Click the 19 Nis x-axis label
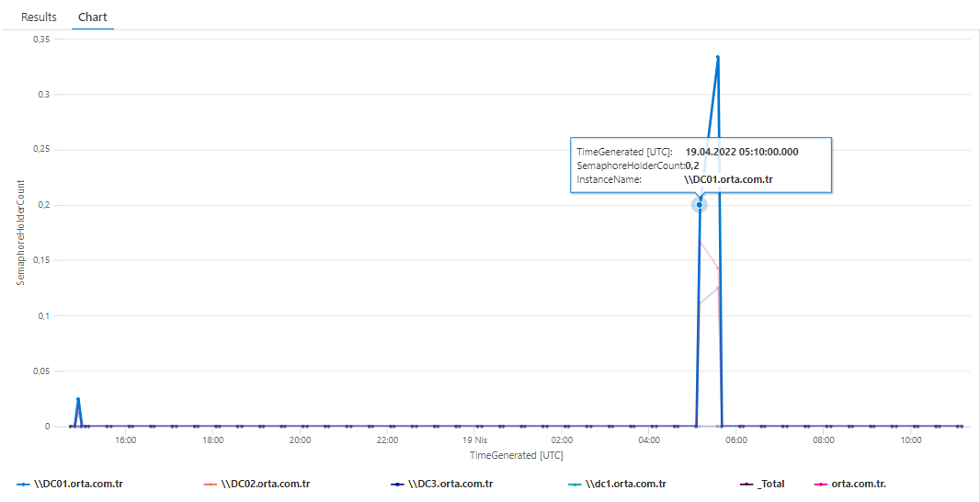Screen dimensions: 980x502 click(475, 440)
